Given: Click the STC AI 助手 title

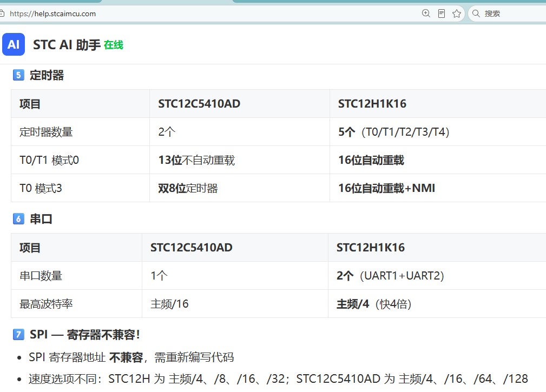Looking at the screenshot, I should click(67, 45).
